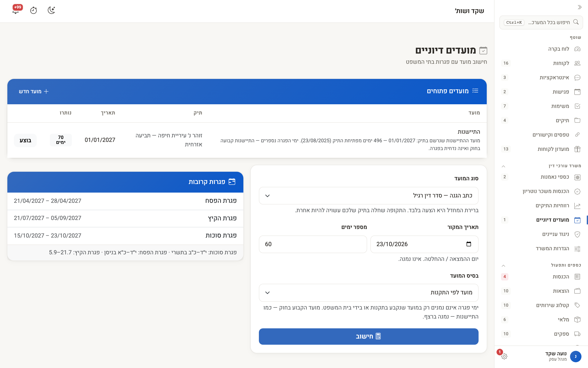Click the חישוב calculate button

pos(369,336)
